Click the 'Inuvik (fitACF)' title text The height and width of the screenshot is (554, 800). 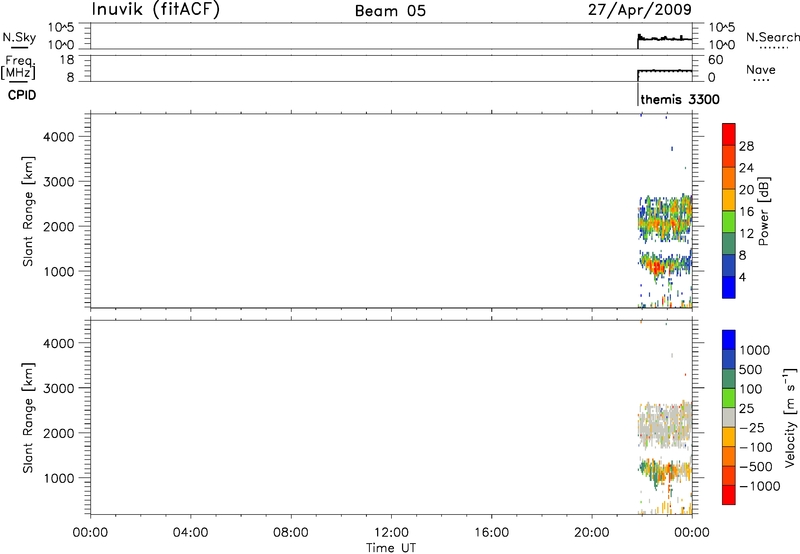tap(156, 10)
